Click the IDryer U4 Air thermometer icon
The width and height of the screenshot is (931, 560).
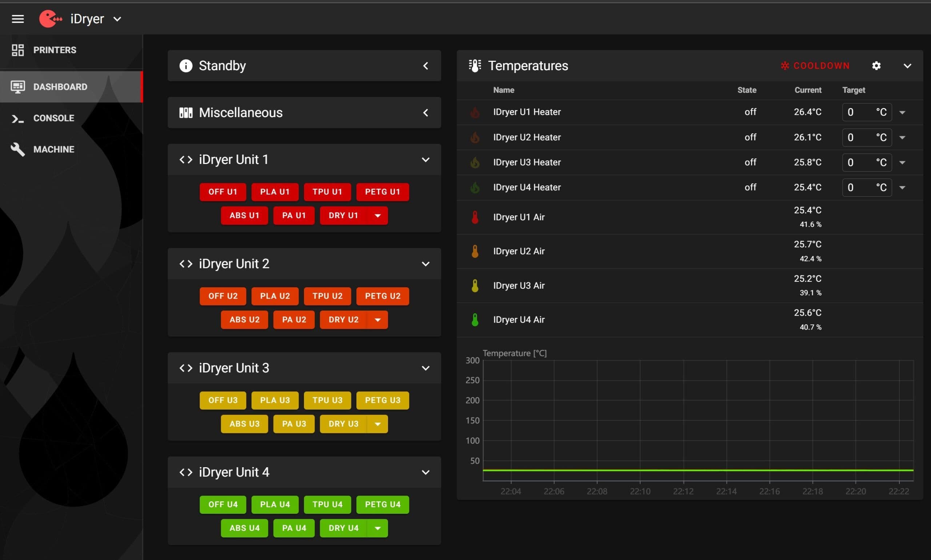475,320
